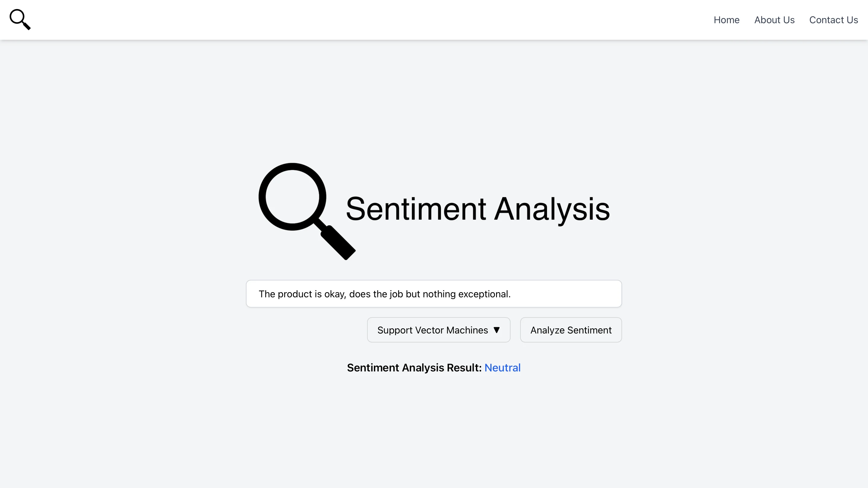Focus the review text input field
The width and height of the screenshot is (868, 488).
(x=433, y=294)
